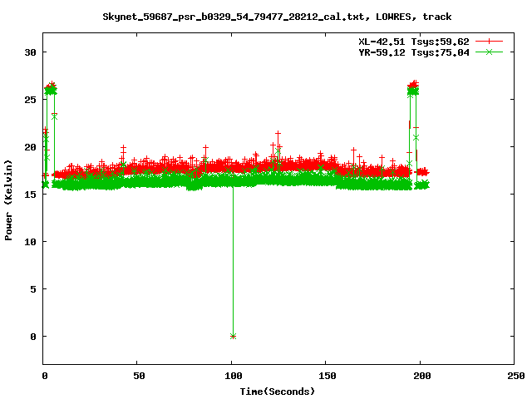Click the y-axis tick label 20

tap(30, 147)
